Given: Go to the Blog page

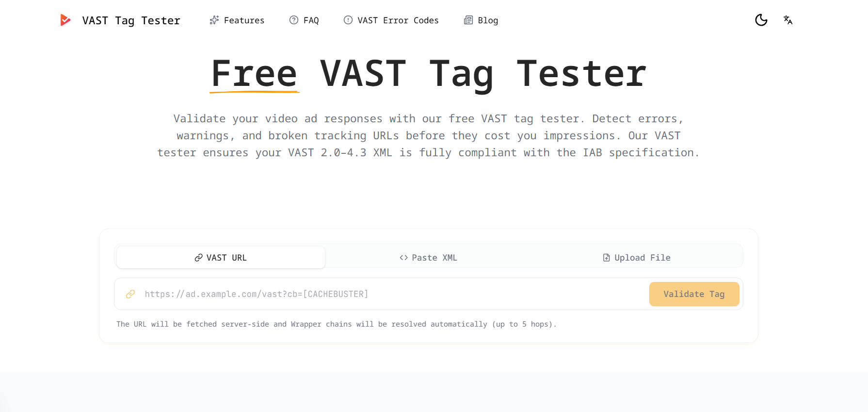Looking at the screenshot, I should [481, 20].
